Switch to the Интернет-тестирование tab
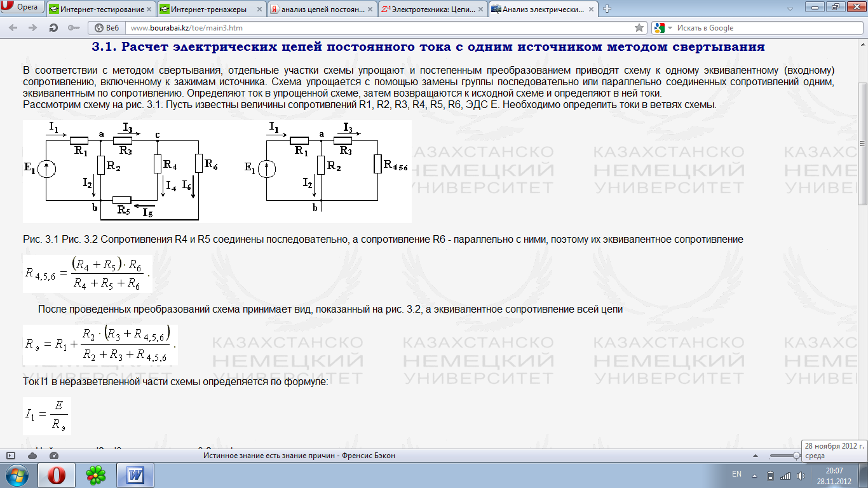 [100, 10]
